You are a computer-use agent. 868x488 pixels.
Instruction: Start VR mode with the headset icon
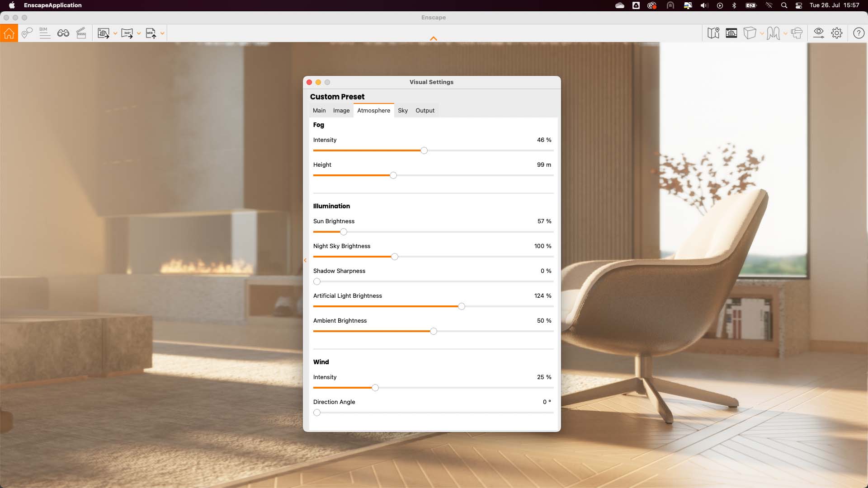797,33
